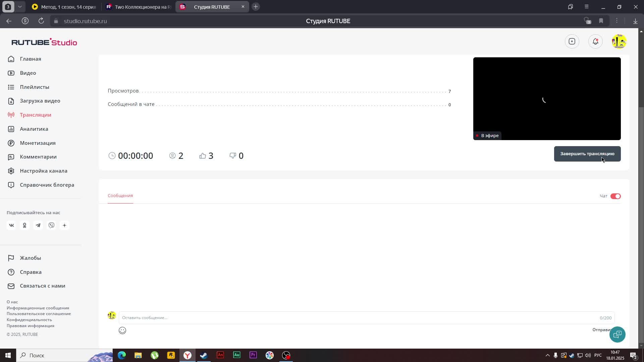The width and height of the screenshot is (644, 362).
Task: Click the Видео sidebar icon
Action: [x=11, y=73]
